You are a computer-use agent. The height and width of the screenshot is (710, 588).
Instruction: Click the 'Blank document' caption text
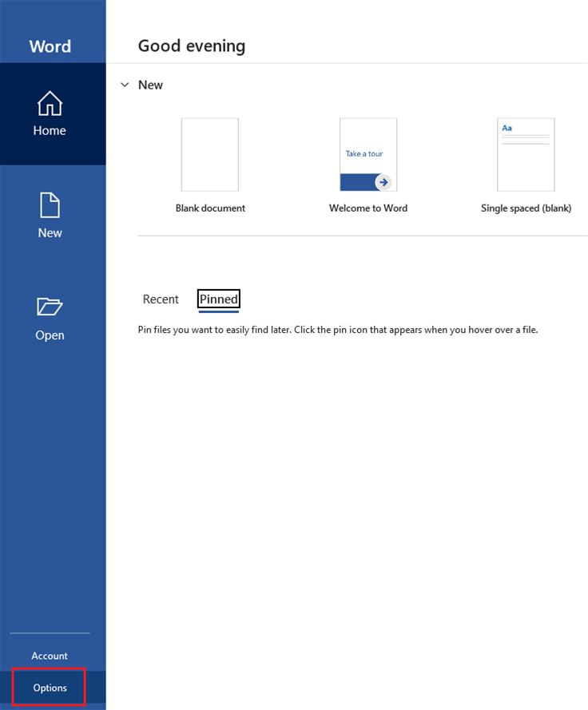coord(210,208)
